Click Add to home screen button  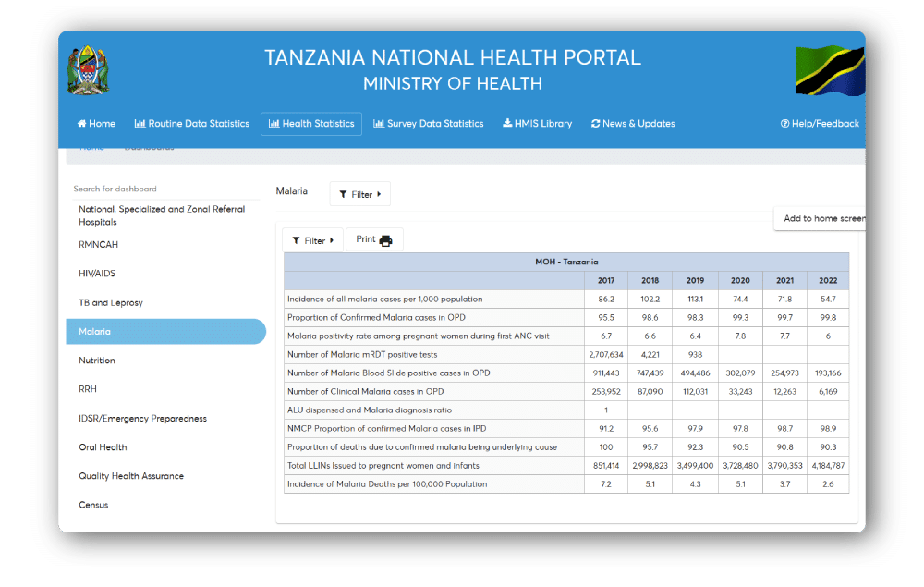(821, 219)
